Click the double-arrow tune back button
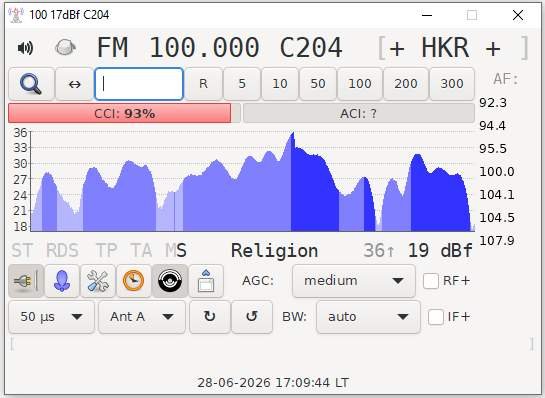This screenshot has width=545, height=398. 74,84
